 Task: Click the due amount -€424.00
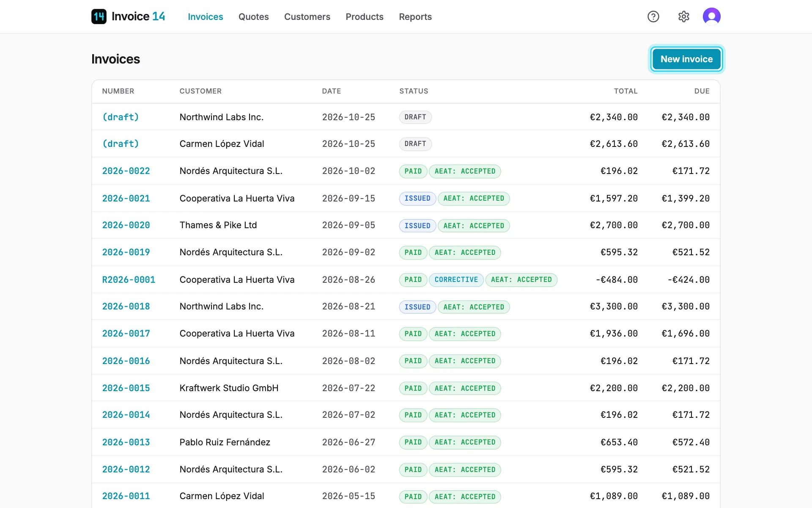(x=689, y=279)
